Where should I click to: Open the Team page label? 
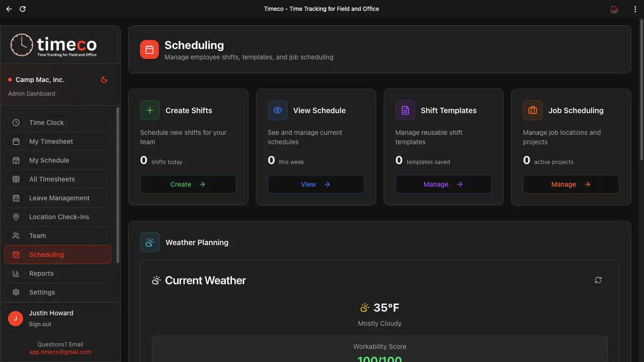[38, 236]
